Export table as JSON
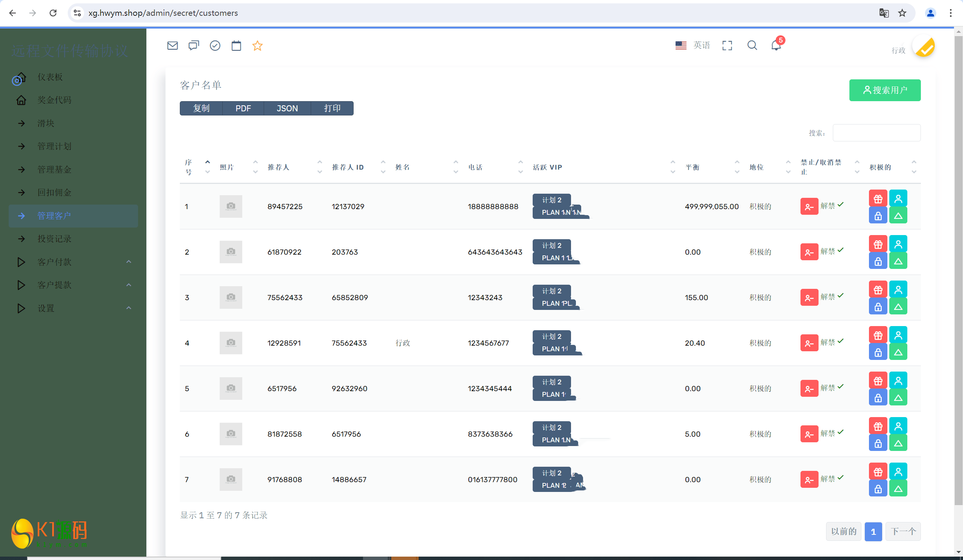This screenshot has height=560, width=963. pyautogui.click(x=287, y=108)
